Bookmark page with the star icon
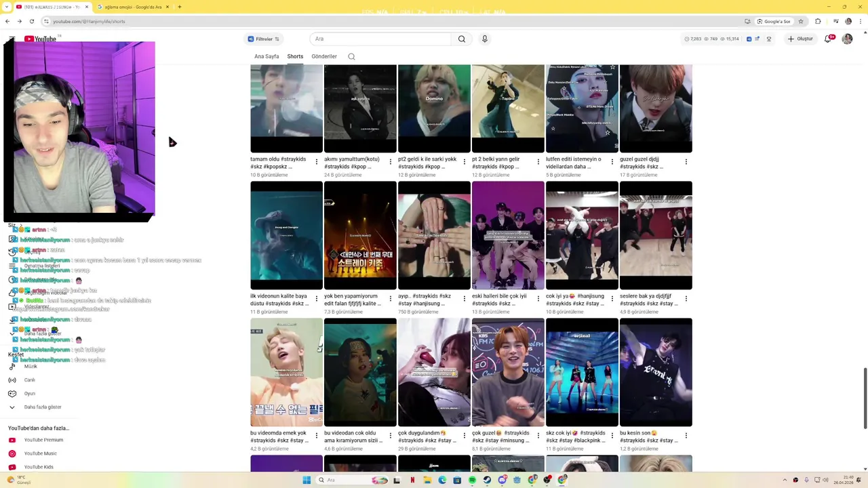Viewport: 868px width, 488px height. point(801,21)
